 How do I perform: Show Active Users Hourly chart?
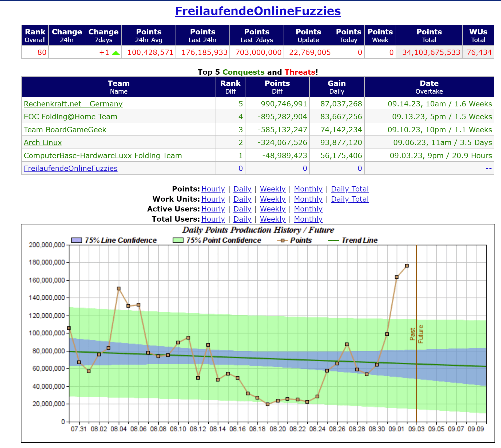click(x=213, y=209)
